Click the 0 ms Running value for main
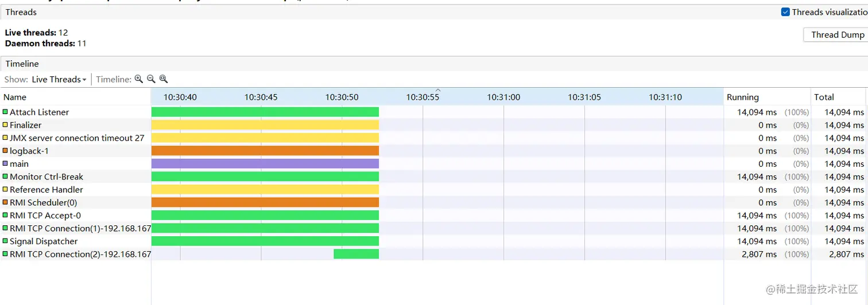The height and width of the screenshot is (305, 868). [768, 164]
